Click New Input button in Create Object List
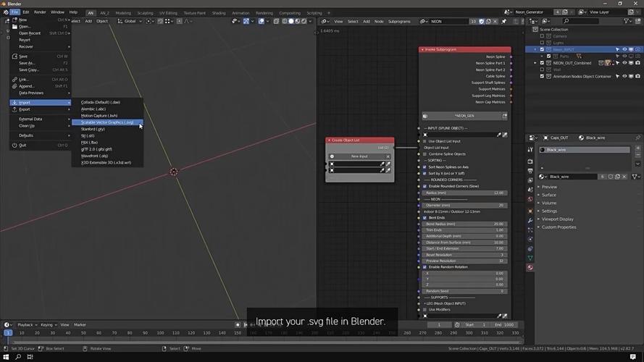The height and width of the screenshot is (362, 644). click(x=359, y=156)
